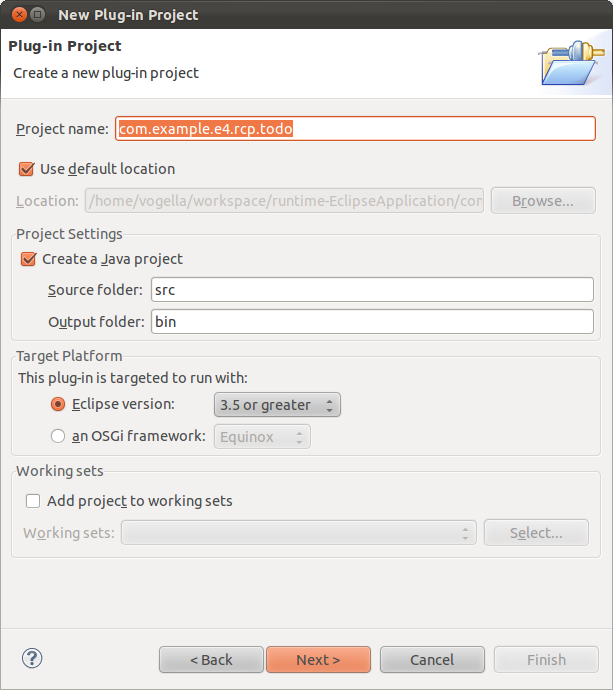Click the Browse button for location
This screenshot has height=690, width=613.
pos(543,201)
